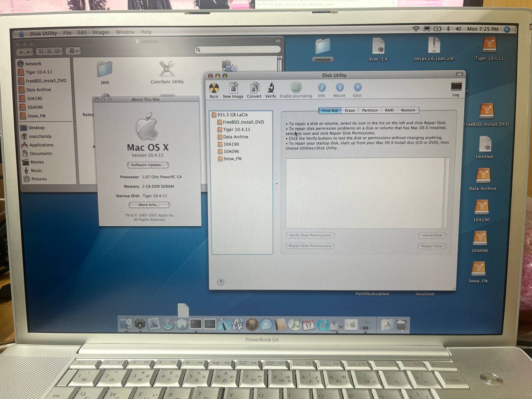Open the Window menu in the menu bar
Screen dimensions: 532x399
click(125, 32)
